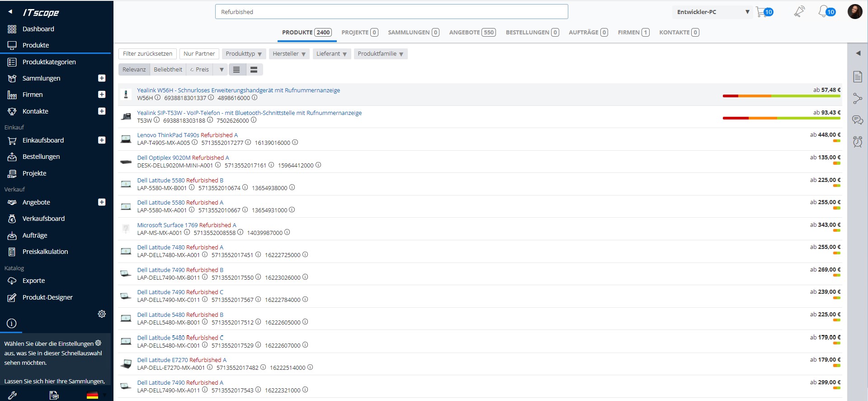This screenshot has height=401, width=868.
Task: Add a new Sammlungen entry with plus
Action: click(102, 78)
